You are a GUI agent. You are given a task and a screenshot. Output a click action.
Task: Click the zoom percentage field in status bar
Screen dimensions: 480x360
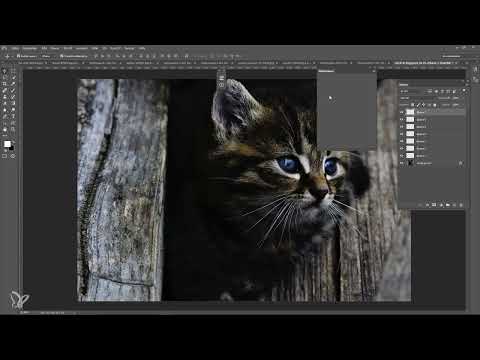pyautogui.click(x=25, y=313)
